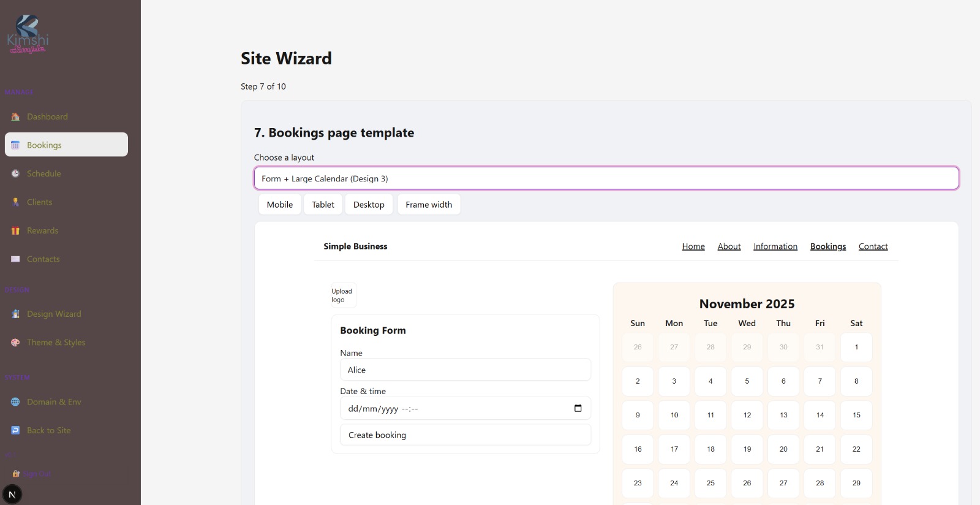980x505 pixels.
Task: Click the Simple Business site title
Action: click(355, 246)
